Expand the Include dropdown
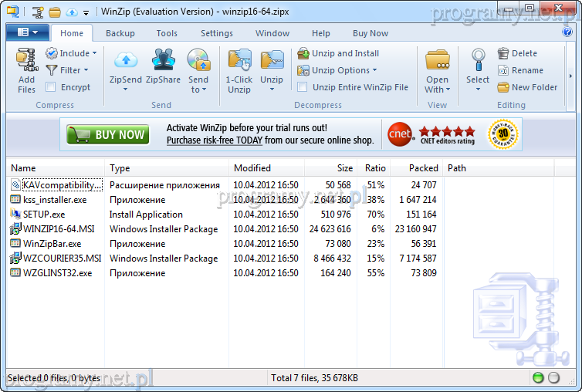 coord(95,53)
